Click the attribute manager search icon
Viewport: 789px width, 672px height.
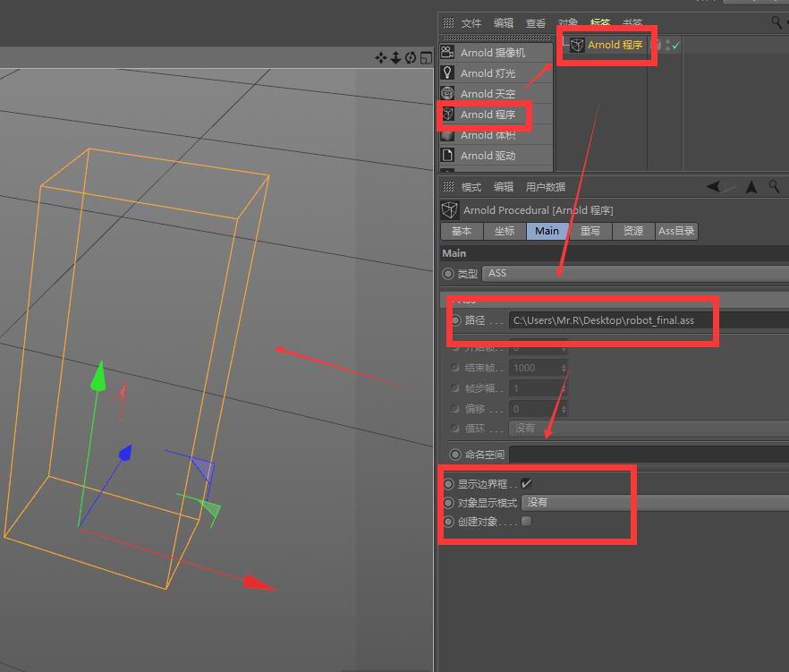pos(774,187)
